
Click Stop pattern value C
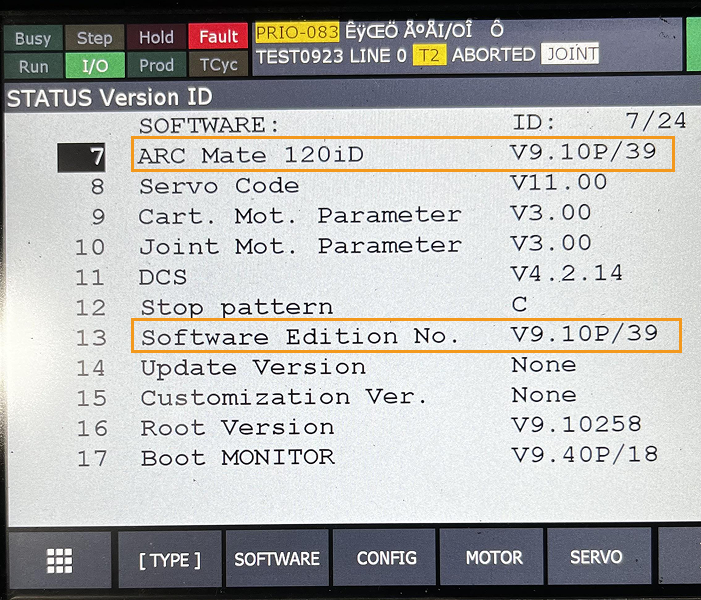click(x=519, y=304)
